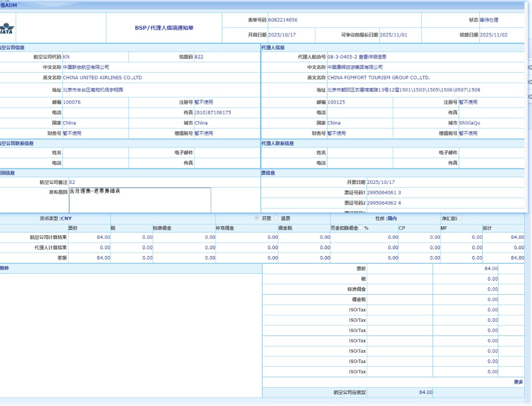The height and width of the screenshot is (406, 532).
Task: Toggle the 罚金扣除佣金 percent checkbox
Action: pos(360,228)
